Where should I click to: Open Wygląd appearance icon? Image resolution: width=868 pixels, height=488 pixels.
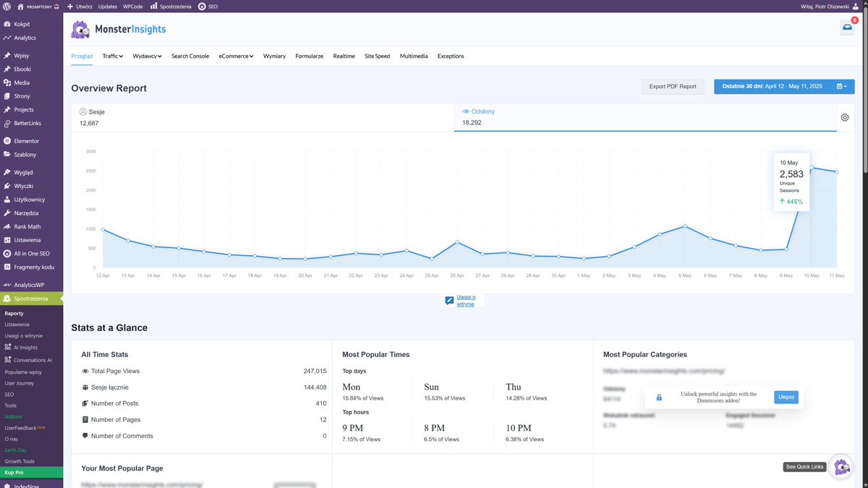coord(7,173)
